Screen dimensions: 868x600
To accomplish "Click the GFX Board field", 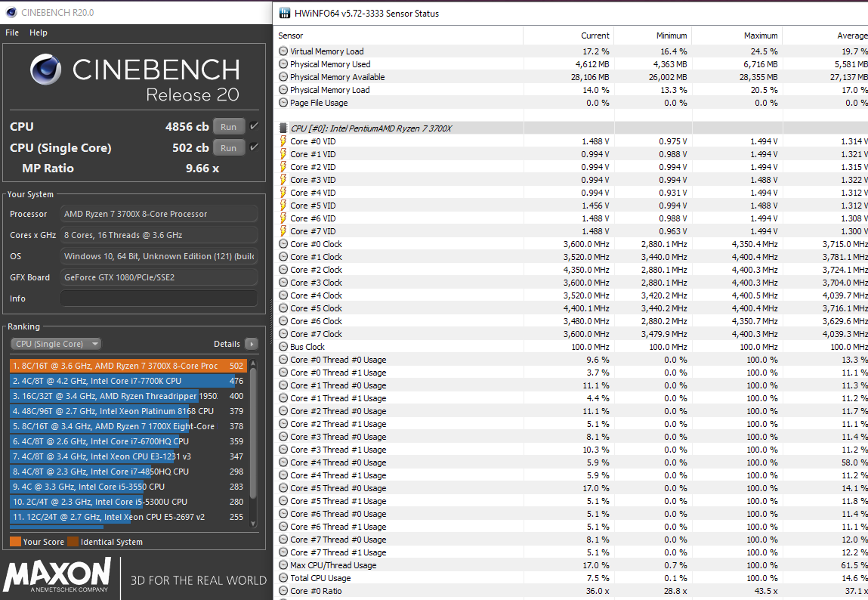I will [x=159, y=277].
